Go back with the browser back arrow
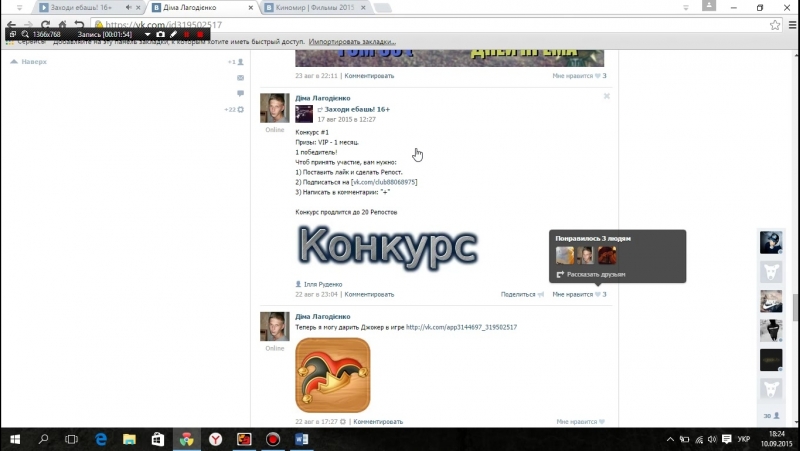The image size is (800, 451). (11, 24)
